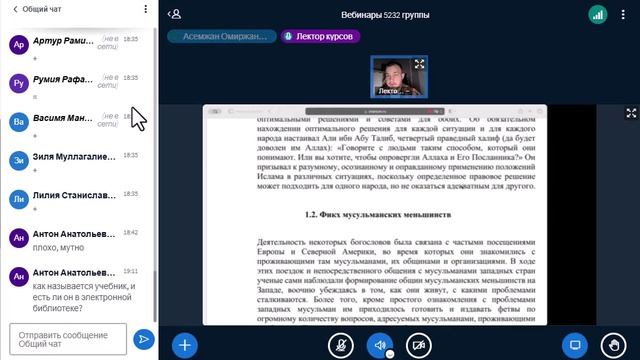The width and height of the screenshot is (640, 360).
Task: Open chat options three-dot menu
Action: tap(146, 9)
